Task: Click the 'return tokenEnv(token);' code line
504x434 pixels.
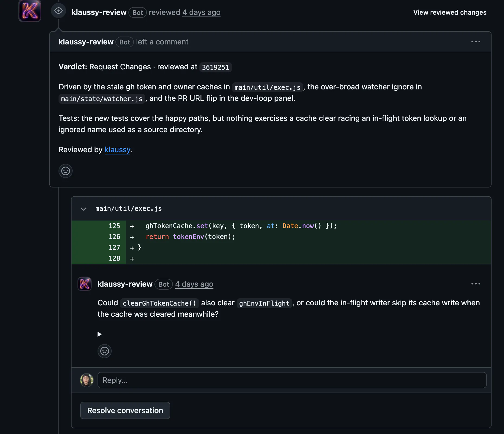Action: coord(190,237)
